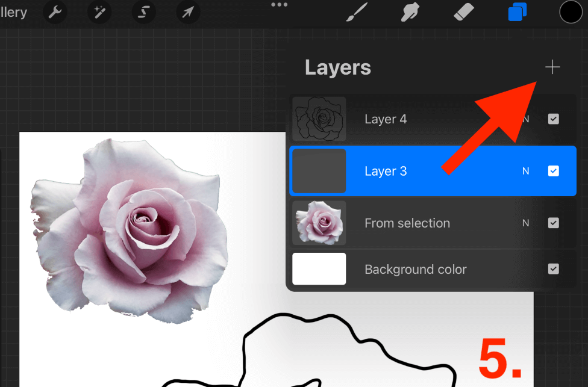Return to the Gallery
588x387 pixels.
tap(13, 13)
